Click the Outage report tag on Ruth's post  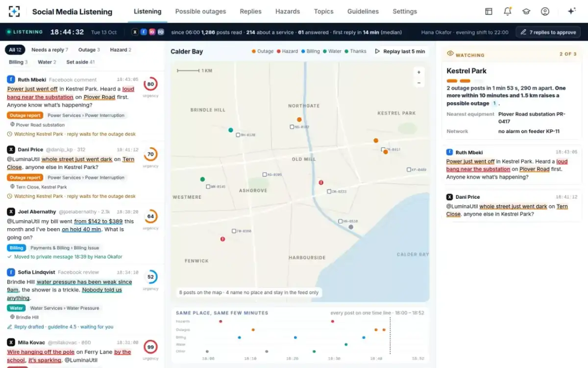(25, 115)
